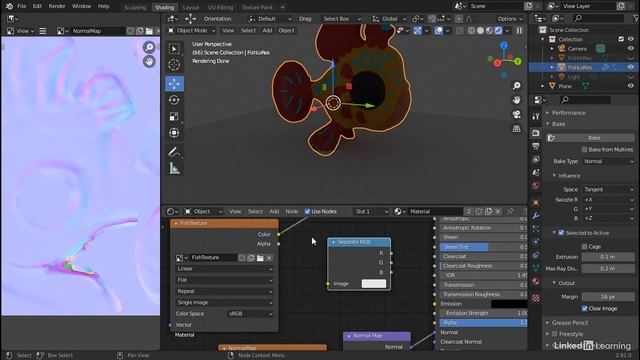Select the Rotate tool in viewport toolbar
640x360 pixels.
coord(174,100)
